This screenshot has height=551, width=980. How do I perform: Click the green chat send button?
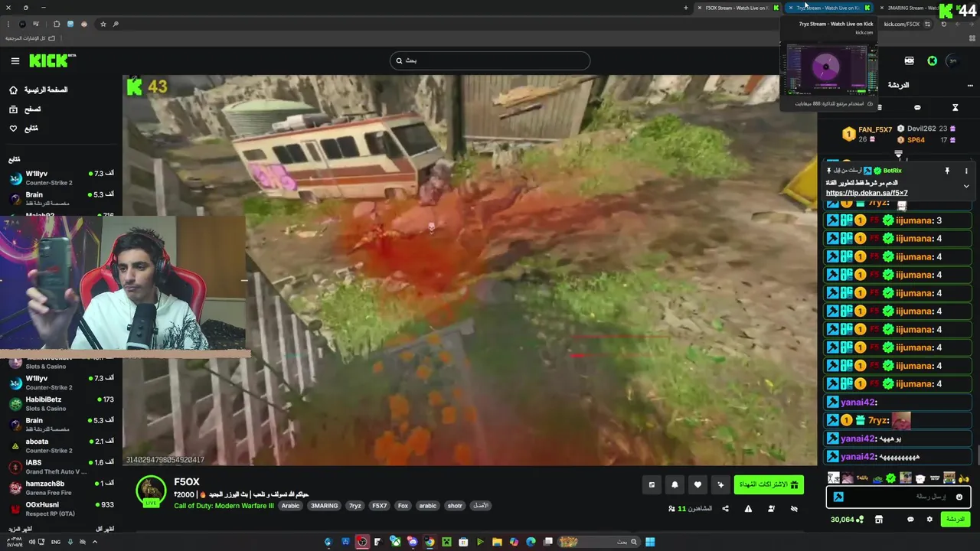(x=955, y=520)
